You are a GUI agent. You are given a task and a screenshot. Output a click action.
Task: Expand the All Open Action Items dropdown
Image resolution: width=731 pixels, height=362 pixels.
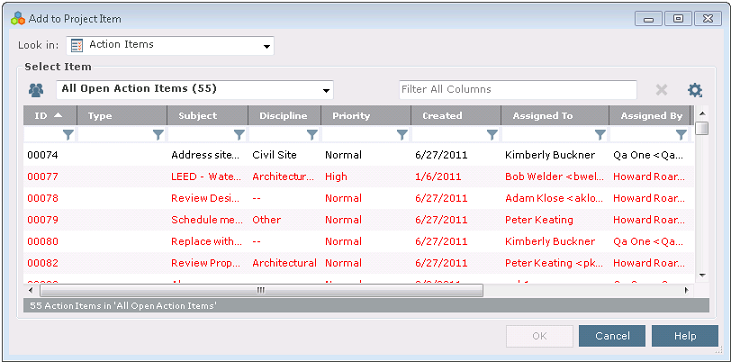point(195,90)
